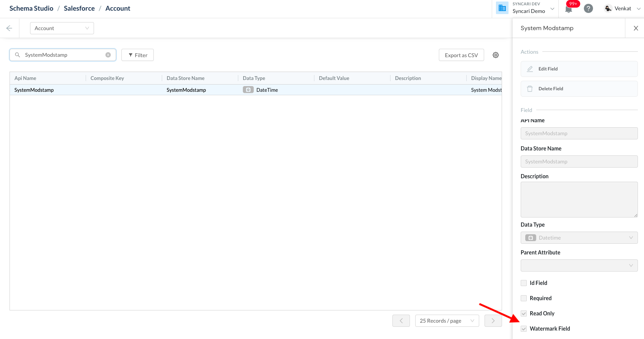The image size is (644, 339).
Task: Sort by the Api Name column header
Action: pyautogui.click(x=48, y=78)
